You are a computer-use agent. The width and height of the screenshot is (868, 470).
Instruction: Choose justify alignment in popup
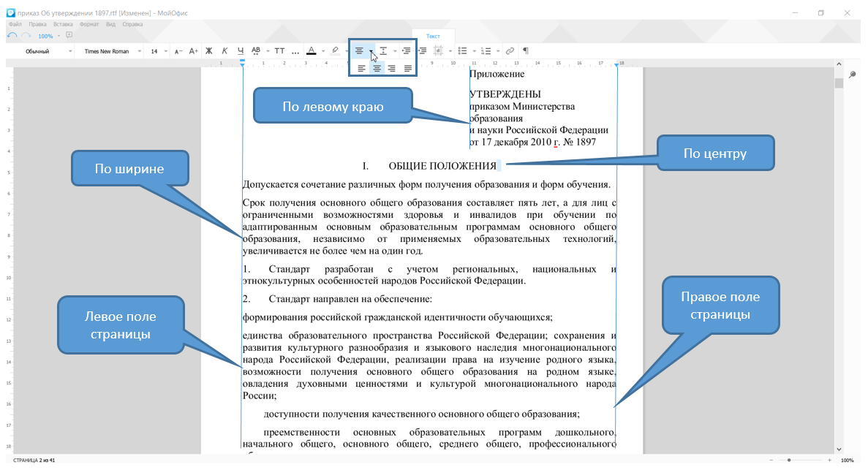pos(408,69)
